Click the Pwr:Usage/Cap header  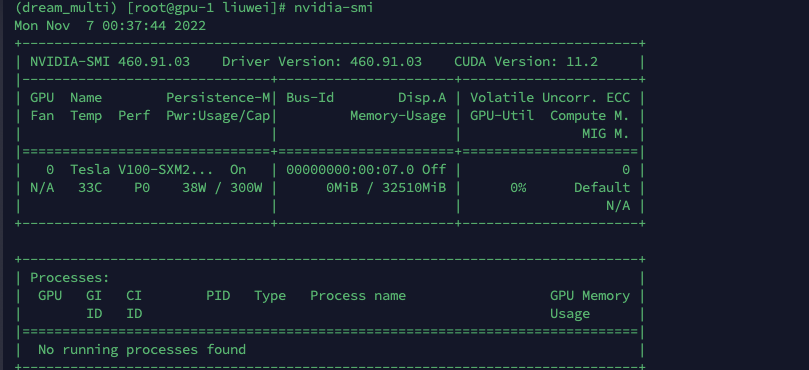tap(218, 116)
